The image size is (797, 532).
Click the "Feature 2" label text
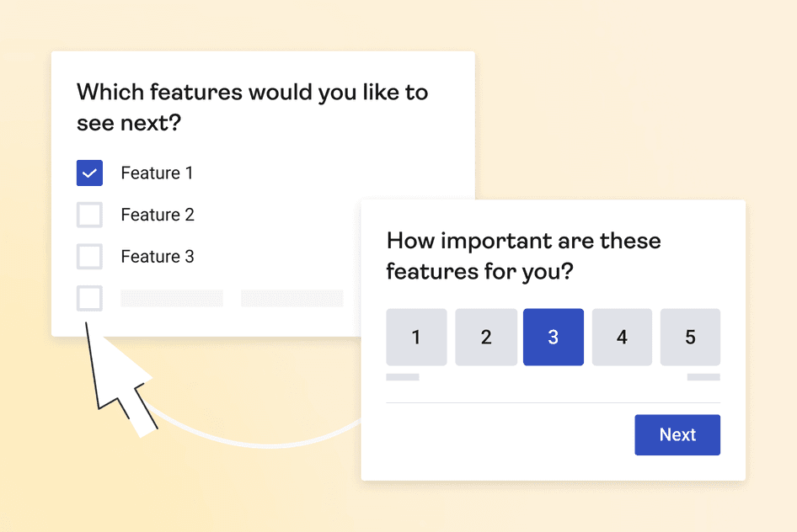[158, 215]
